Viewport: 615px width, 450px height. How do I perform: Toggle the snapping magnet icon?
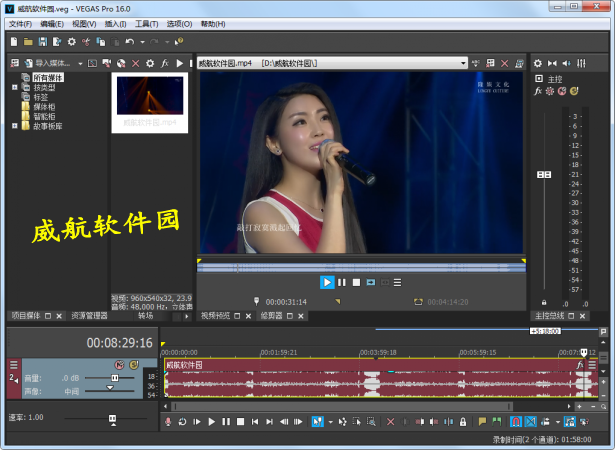pyautogui.click(x=516, y=422)
